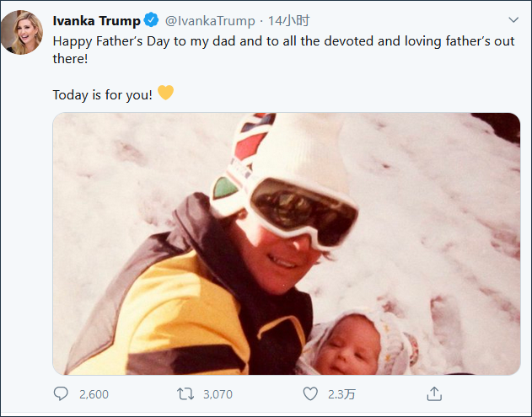The image size is (532, 417).
Task: Open the share menu icon
Action: (x=434, y=393)
